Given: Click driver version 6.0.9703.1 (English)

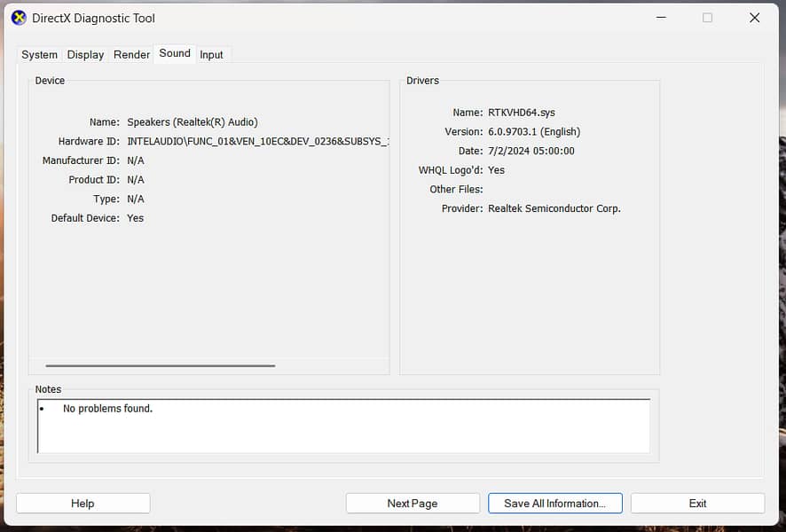Looking at the screenshot, I should 534,132.
